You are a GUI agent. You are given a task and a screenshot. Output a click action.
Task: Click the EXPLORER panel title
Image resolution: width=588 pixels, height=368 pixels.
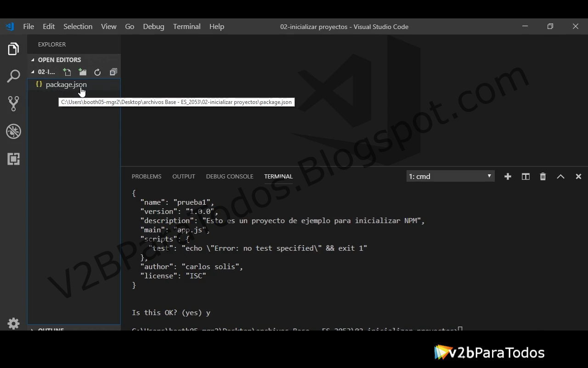tap(52, 44)
